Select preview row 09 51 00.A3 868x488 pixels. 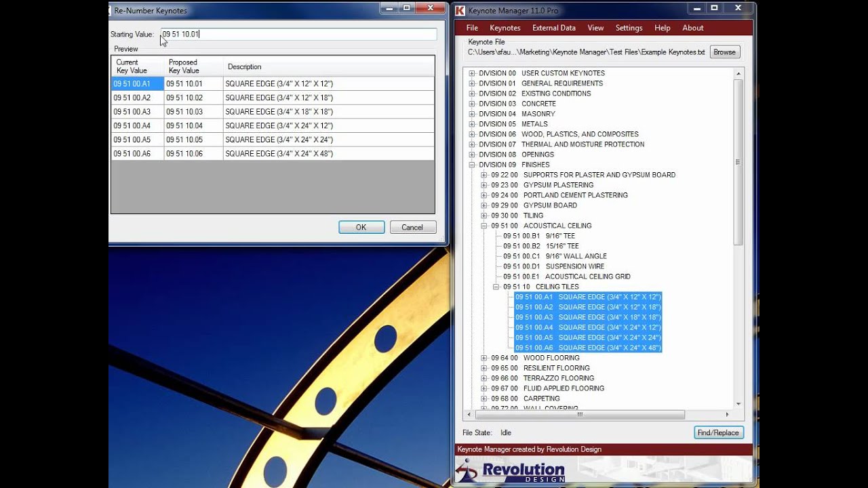(273, 112)
